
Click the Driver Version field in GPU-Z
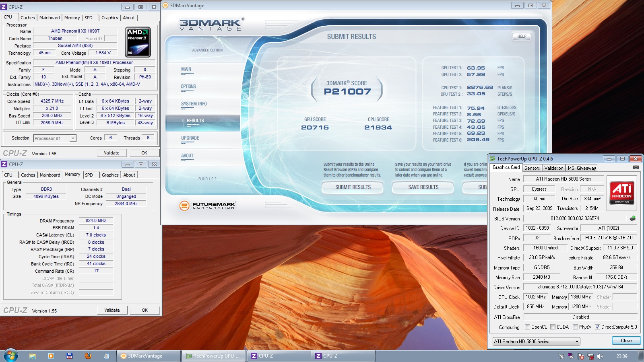[x=580, y=287]
